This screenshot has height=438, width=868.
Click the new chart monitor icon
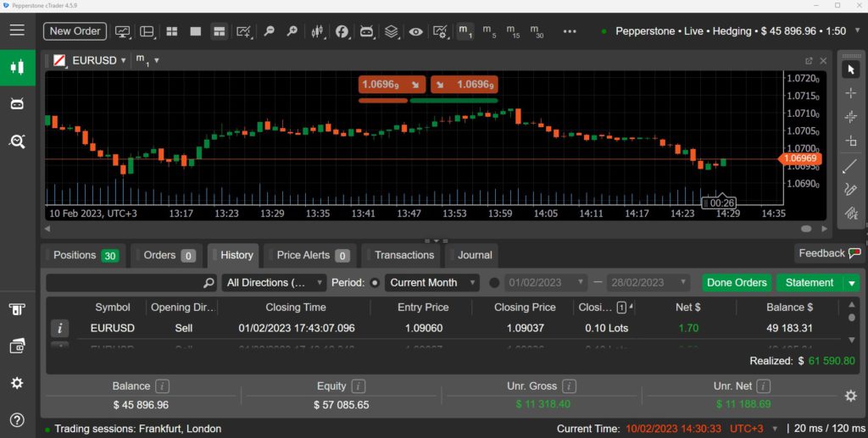click(x=122, y=31)
